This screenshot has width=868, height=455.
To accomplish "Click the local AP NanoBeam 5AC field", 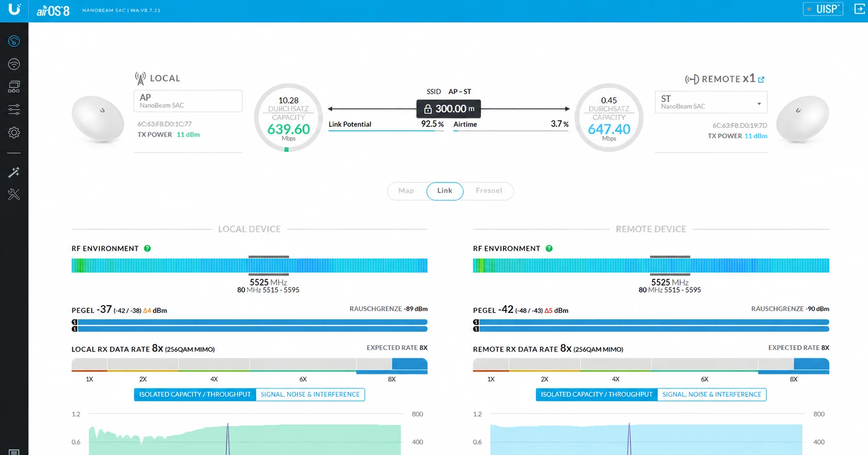I will (x=188, y=101).
